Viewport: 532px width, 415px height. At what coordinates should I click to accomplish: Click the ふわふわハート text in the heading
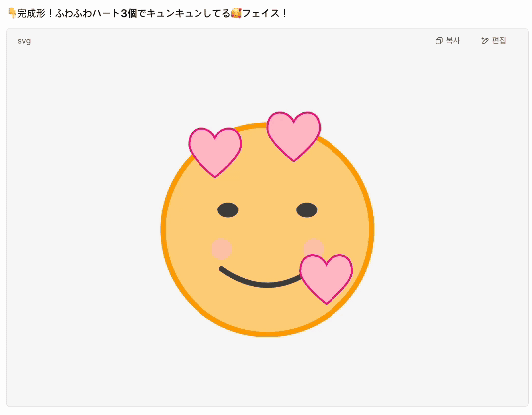pos(87,13)
